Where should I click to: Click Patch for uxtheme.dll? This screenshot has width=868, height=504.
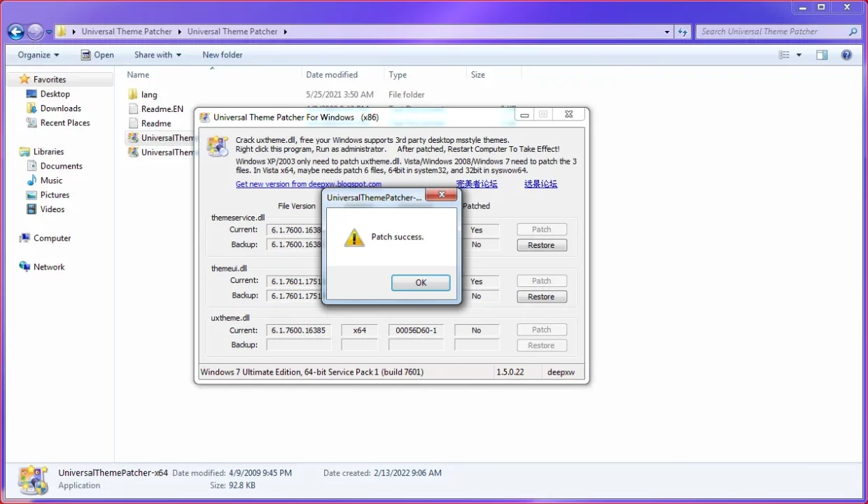(541, 330)
